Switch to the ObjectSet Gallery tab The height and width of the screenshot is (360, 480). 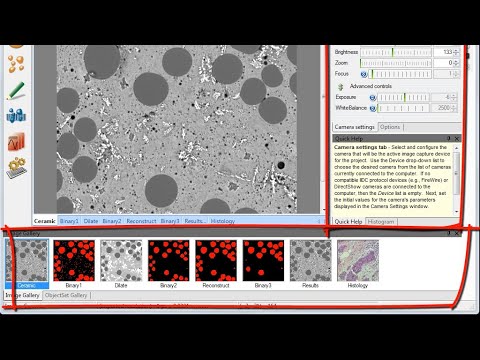click(66, 295)
